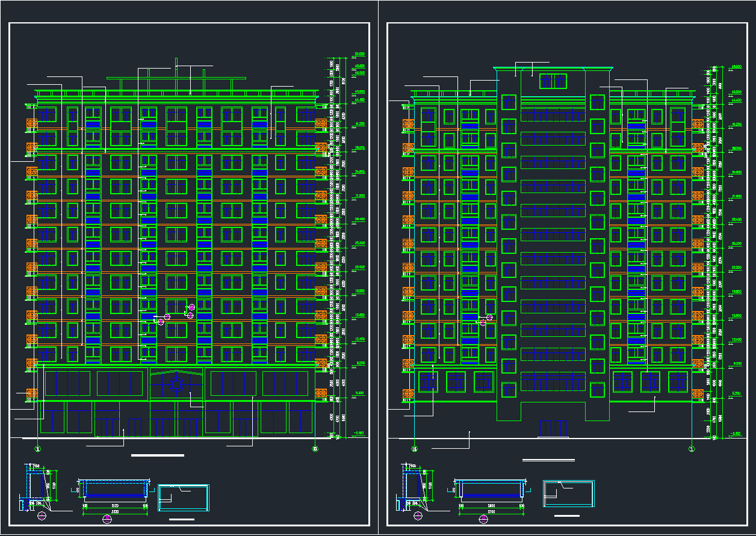756x536 pixels.
Task: Click detail marker below right sheet's wall section
Action: pyautogui.click(x=418, y=516)
